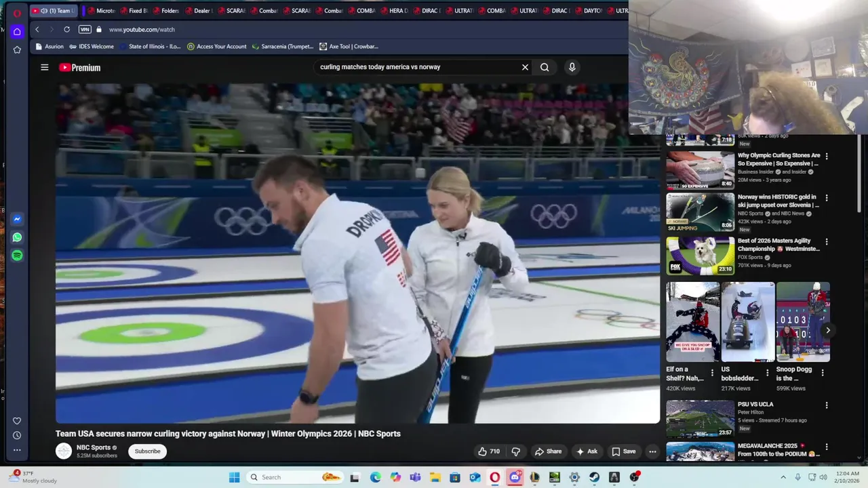Open the IDES Welcome bookmark

tap(92, 47)
